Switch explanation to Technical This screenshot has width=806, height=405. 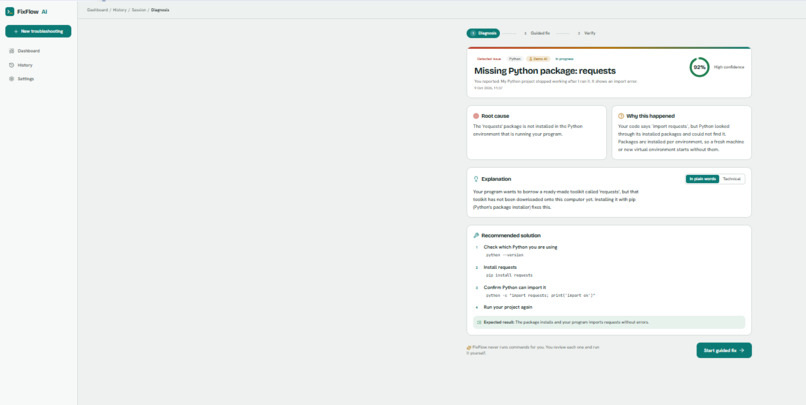731,179
